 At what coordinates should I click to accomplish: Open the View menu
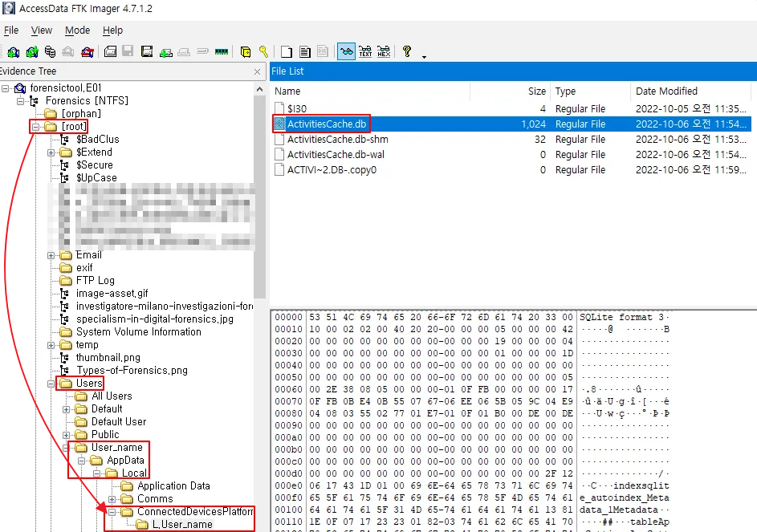pyautogui.click(x=42, y=30)
